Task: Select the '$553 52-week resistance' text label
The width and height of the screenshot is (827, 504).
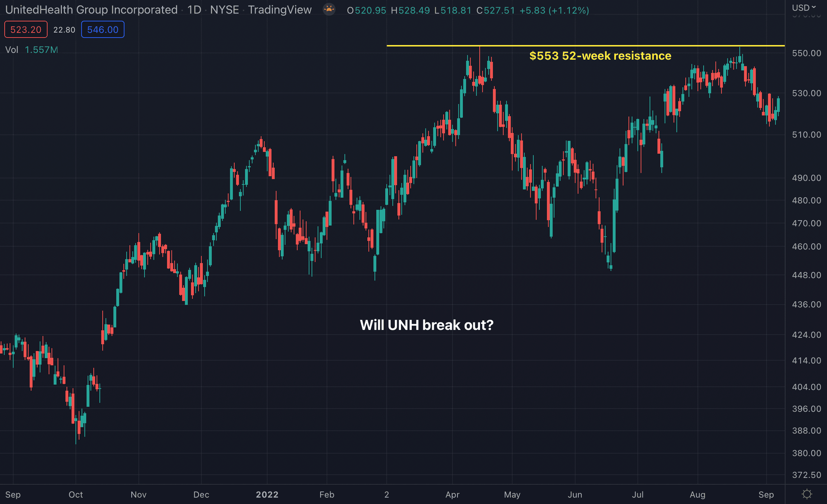Action: point(600,56)
